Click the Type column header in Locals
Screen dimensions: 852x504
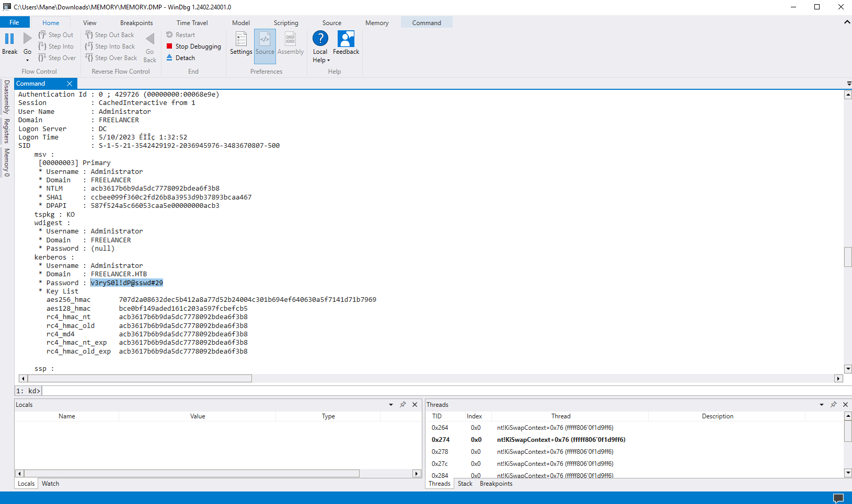[328, 416]
